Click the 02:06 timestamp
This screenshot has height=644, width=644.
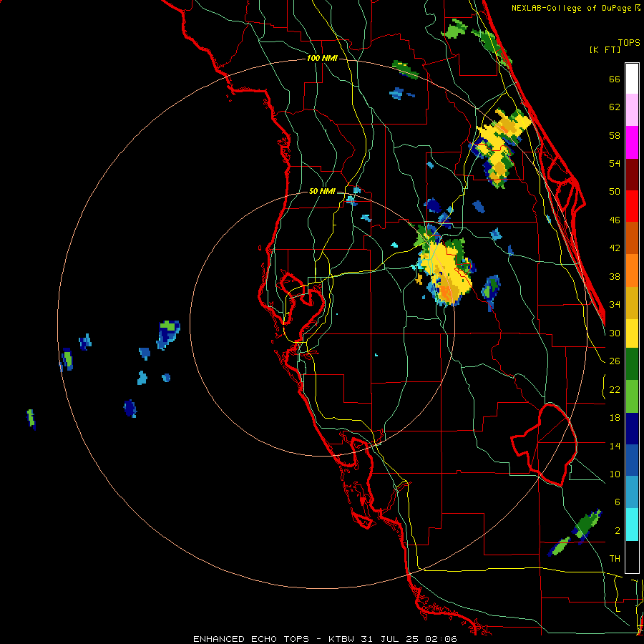pos(441,639)
